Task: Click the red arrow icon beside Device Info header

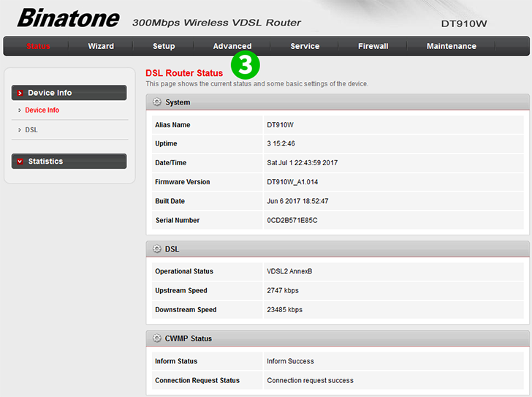Action: [20, 93]
